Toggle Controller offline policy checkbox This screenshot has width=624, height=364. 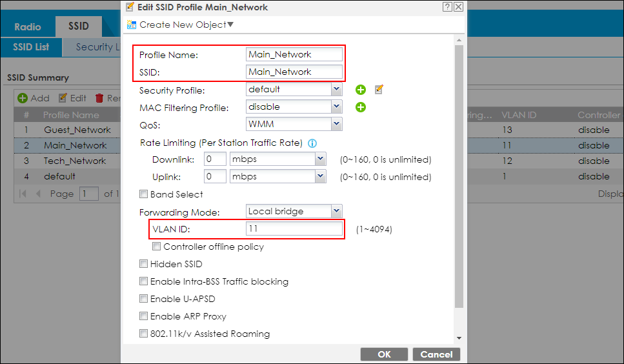(x=156, y=247)
